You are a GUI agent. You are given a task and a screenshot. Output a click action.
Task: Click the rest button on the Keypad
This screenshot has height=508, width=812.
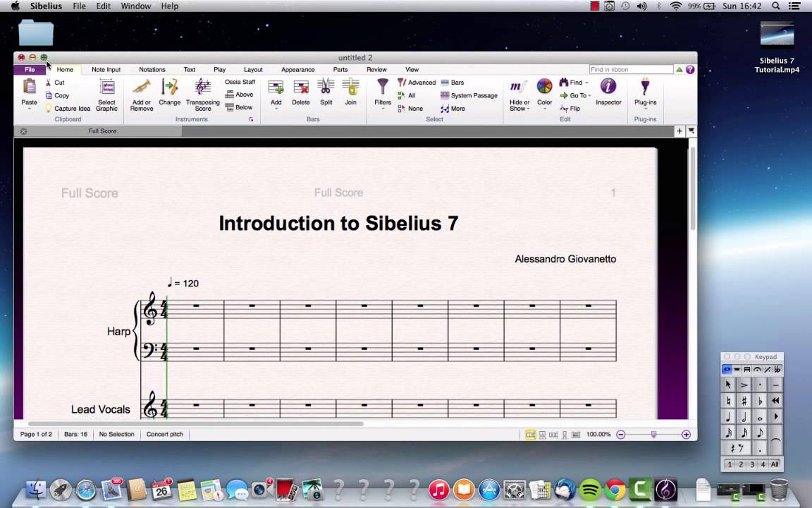737,448
